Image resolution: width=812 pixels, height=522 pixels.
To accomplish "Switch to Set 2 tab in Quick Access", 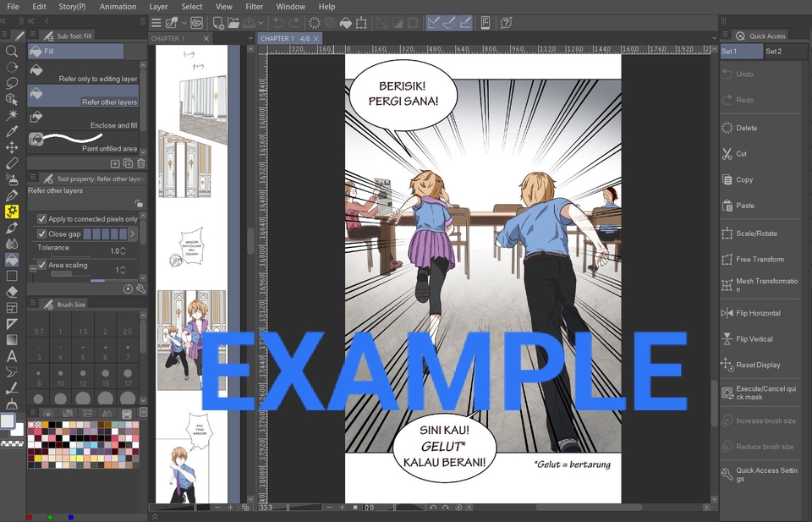I will (773, 52).
